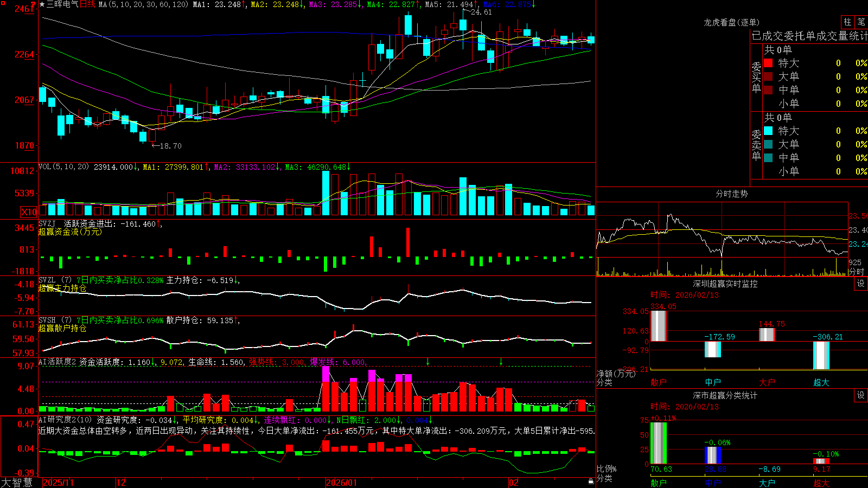This screenshot has width=868, height=488.
Task: Click the 分时 label under intraday chart
Action: point(856,271)
